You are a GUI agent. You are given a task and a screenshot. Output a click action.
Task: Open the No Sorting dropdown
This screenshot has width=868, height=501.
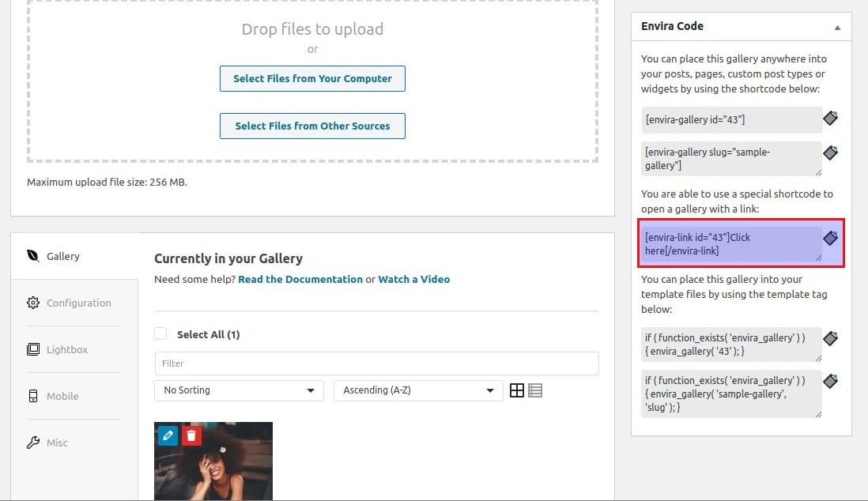coord(239,390)
